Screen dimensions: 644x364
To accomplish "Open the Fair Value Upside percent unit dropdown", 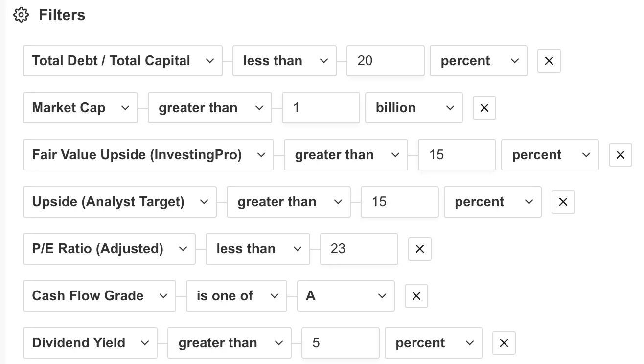I will tap(550, 155).
